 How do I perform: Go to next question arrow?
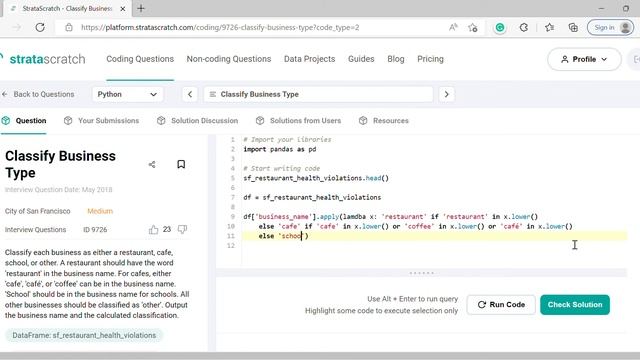tap(447, 94)
